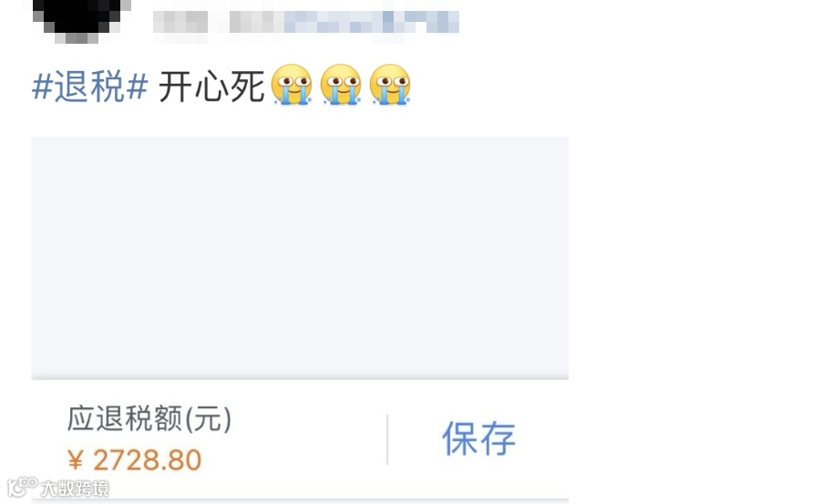Click the white bar under the gray image
Screen dimensions: 832x504
(x=300, y=439)
